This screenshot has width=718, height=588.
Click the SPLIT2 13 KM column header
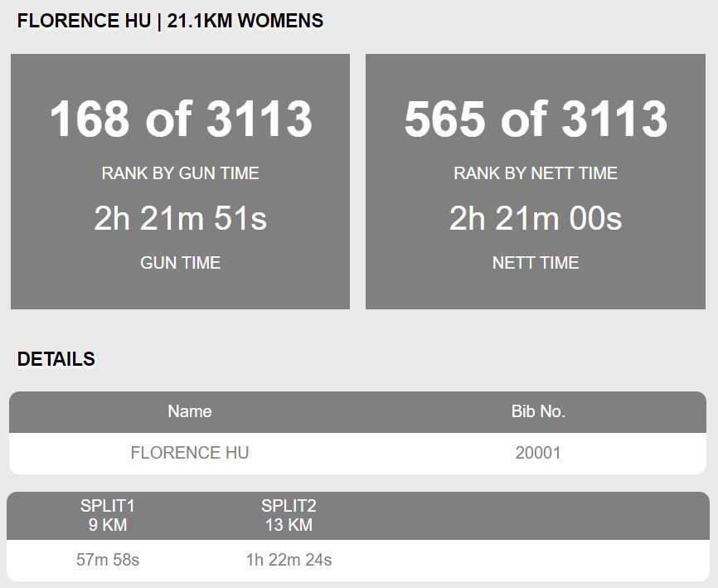(289, 515)
